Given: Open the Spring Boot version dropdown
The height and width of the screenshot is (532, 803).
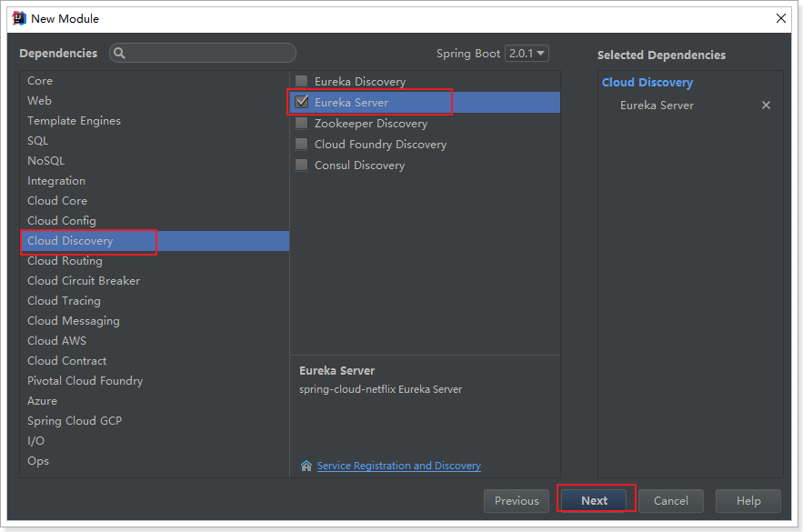Looking at the screenshot, I should click(527, 54).
